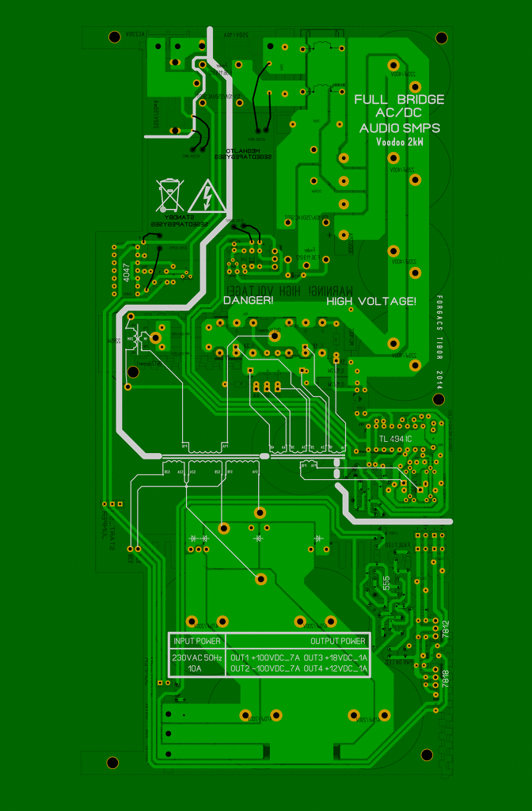Click the 7812 regulator label
Viewport: 532px width, 811px height.
[x=446, y=630]
